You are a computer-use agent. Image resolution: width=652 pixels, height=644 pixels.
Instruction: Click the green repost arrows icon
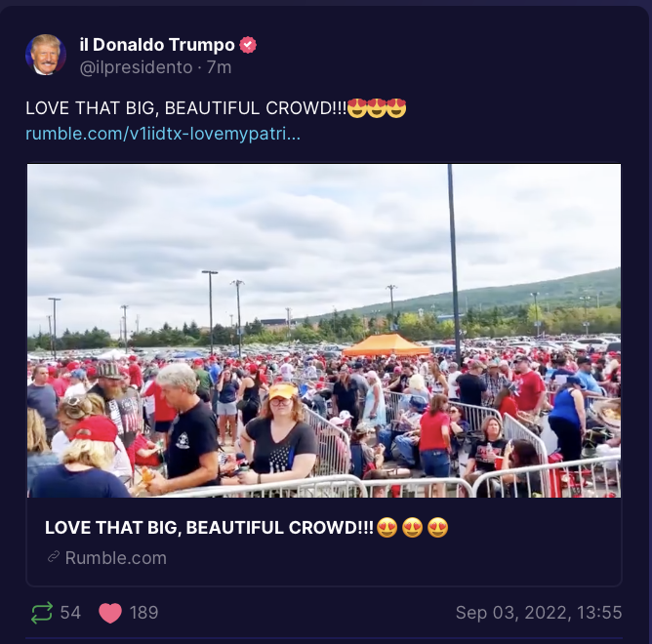click(42, 613)
